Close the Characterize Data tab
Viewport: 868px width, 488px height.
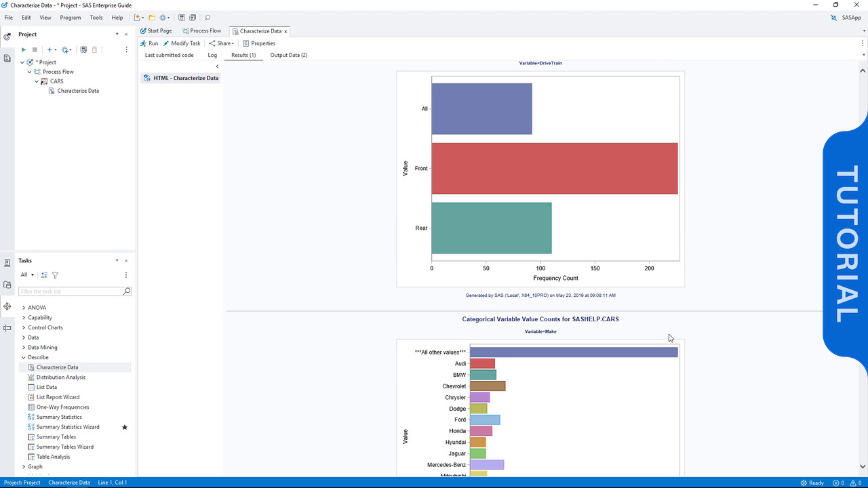[x=285, y=31]
